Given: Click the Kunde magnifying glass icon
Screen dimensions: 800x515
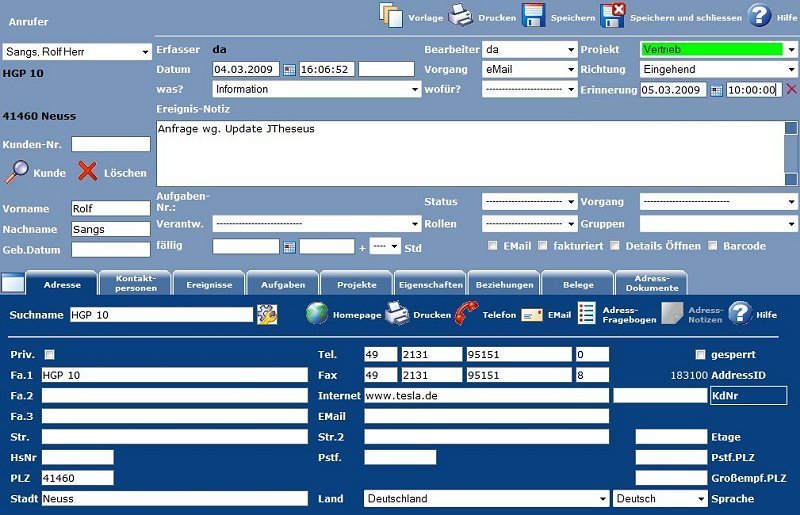Looking at the screenshot, I should coord(18,172).
